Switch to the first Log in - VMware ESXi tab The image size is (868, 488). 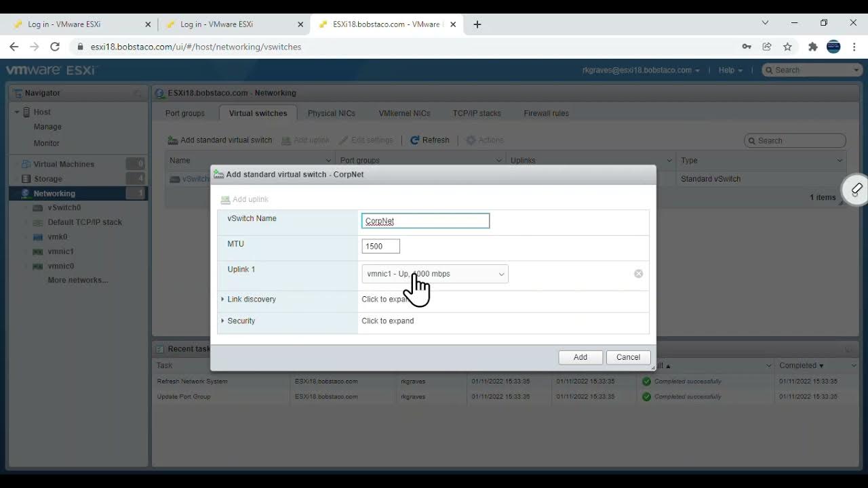pyautogui.click(x=81, y=24)
